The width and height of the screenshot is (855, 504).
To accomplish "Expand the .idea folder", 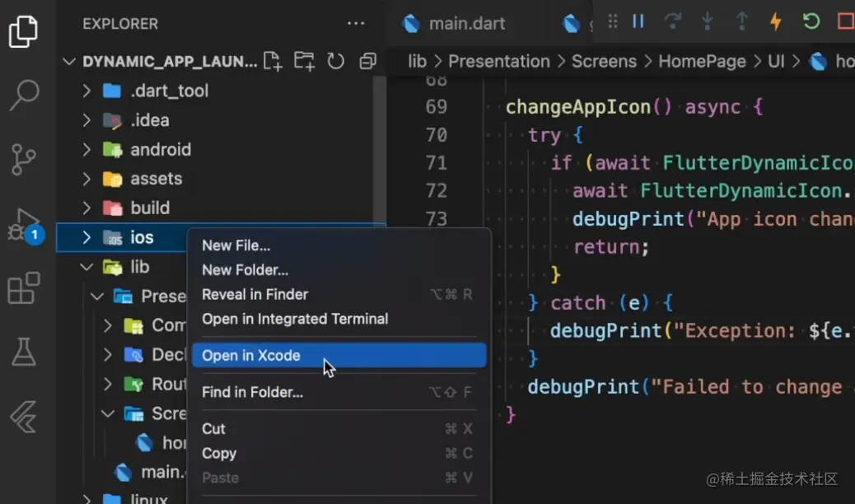I will point(86,120).
